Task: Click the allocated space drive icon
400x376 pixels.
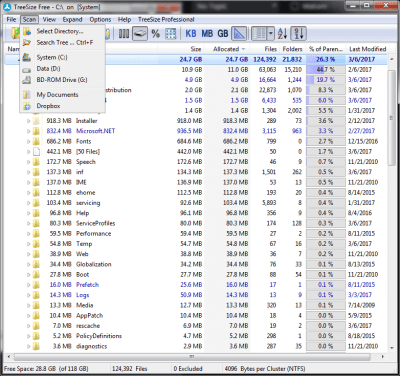Action: (140, 34)
